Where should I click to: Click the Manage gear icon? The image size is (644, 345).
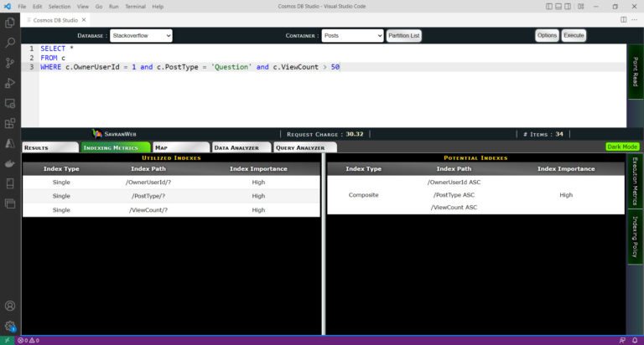tap(10, 327)
